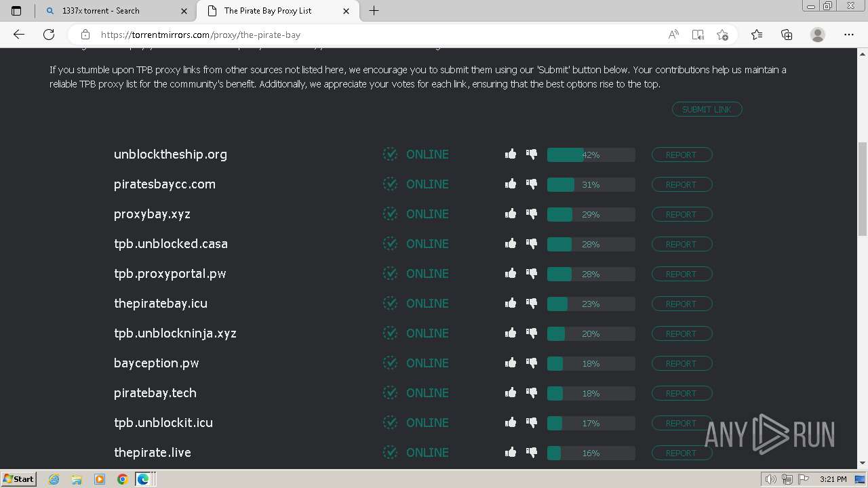
Task: Open the piratesbaycc.com proxy link
Action: (x=165, y=184)
